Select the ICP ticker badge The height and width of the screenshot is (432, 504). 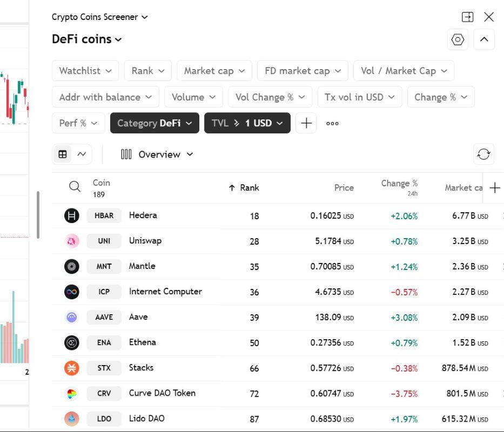coord(104,292)
